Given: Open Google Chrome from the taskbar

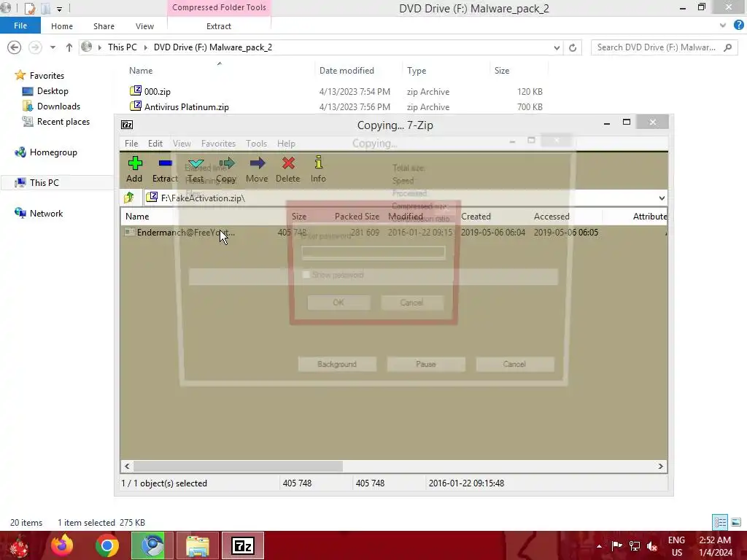Looking at the screenshot, I should pos(107,545).
